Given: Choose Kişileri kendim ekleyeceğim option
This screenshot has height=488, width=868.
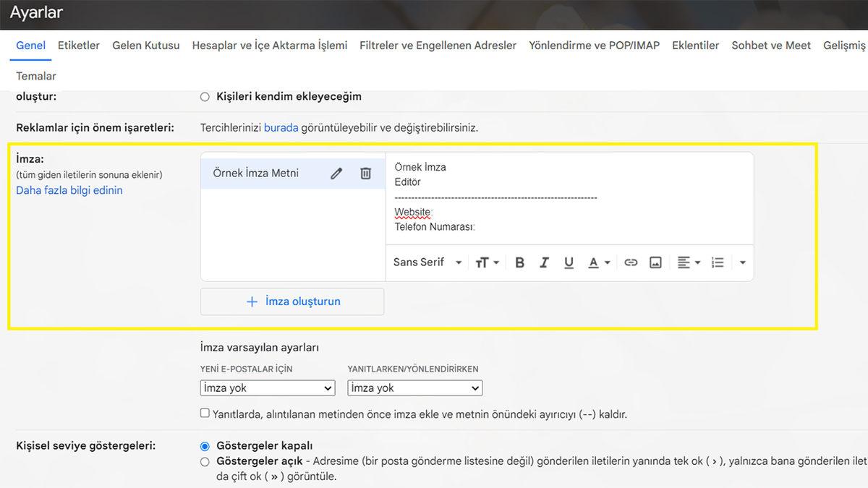Looking at the screenshot, I should (205, 96).
